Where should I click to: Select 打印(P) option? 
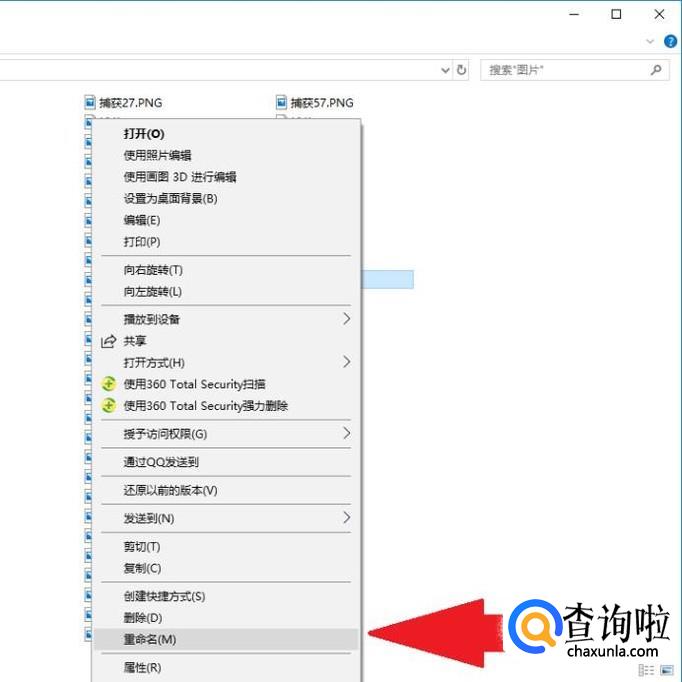pos(226,242)
